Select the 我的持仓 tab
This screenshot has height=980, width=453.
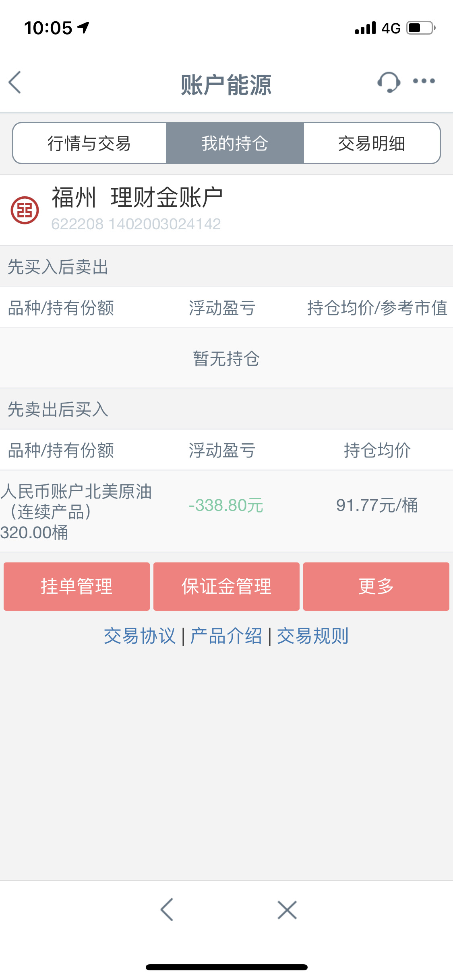[235, 143]
